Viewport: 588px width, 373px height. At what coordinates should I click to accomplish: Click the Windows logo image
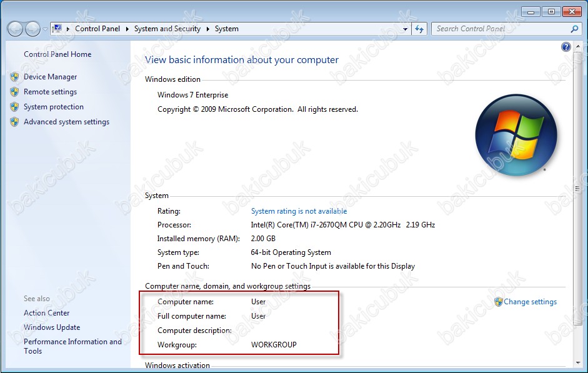516,135
